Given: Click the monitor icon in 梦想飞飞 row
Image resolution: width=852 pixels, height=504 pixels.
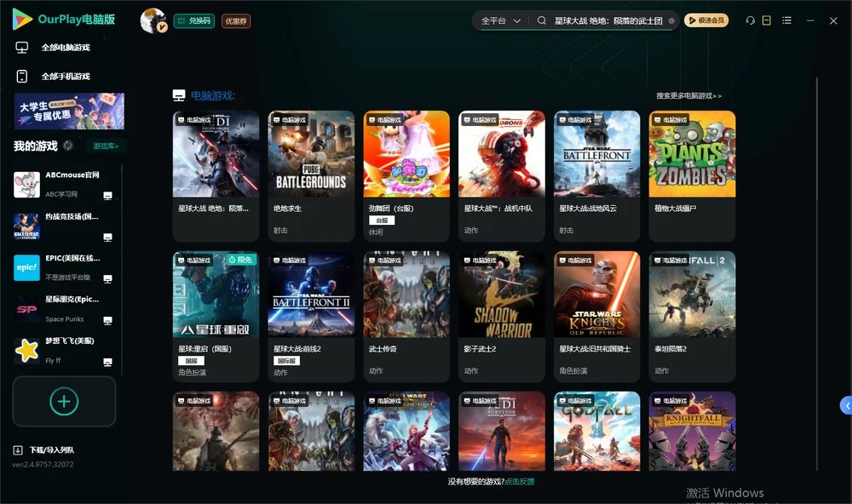Looking at the screenshot, I should 107,363.
